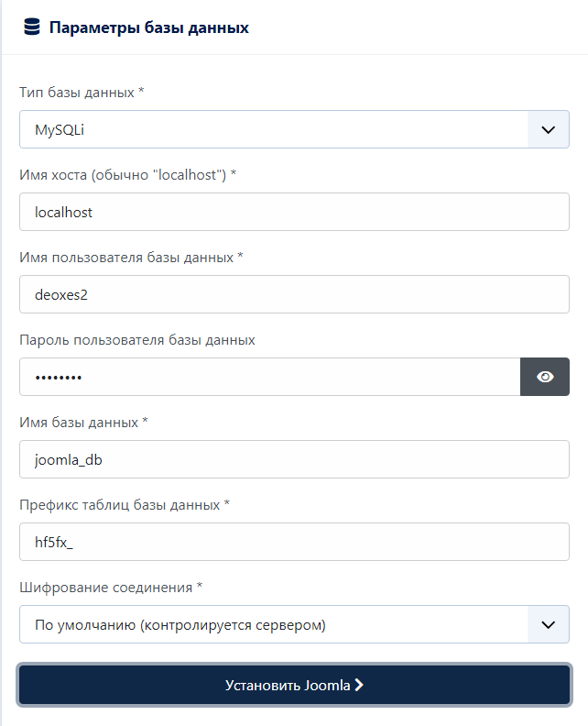Click the hf5fx_ table prefix field
This screenshot has width=588, height=726.
click(x=294, y=542)
